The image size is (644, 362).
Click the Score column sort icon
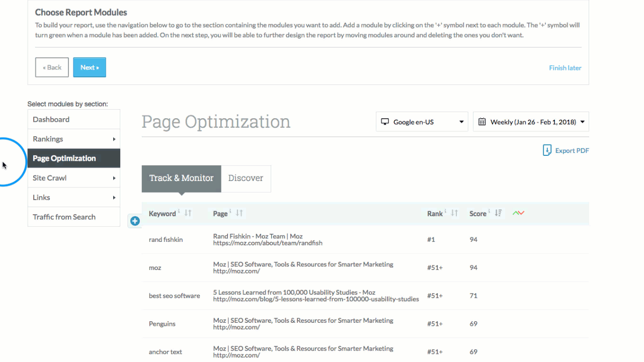click(498, 213)
